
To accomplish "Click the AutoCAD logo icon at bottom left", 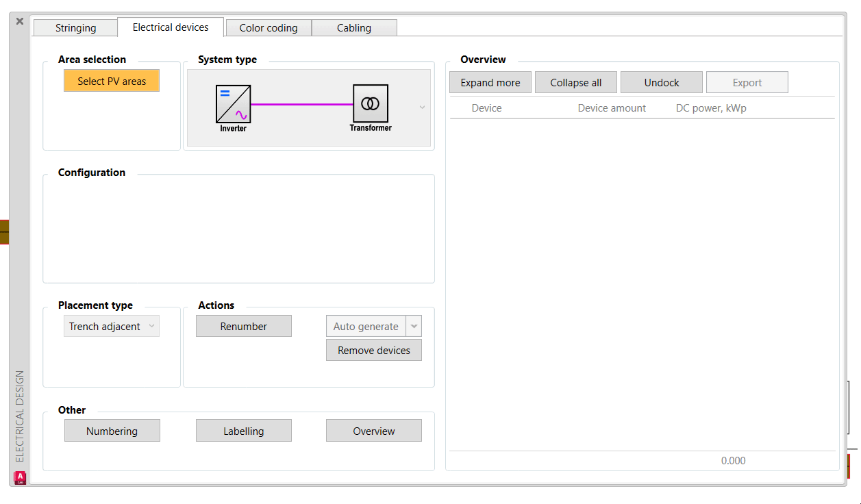I will (20, 477).
